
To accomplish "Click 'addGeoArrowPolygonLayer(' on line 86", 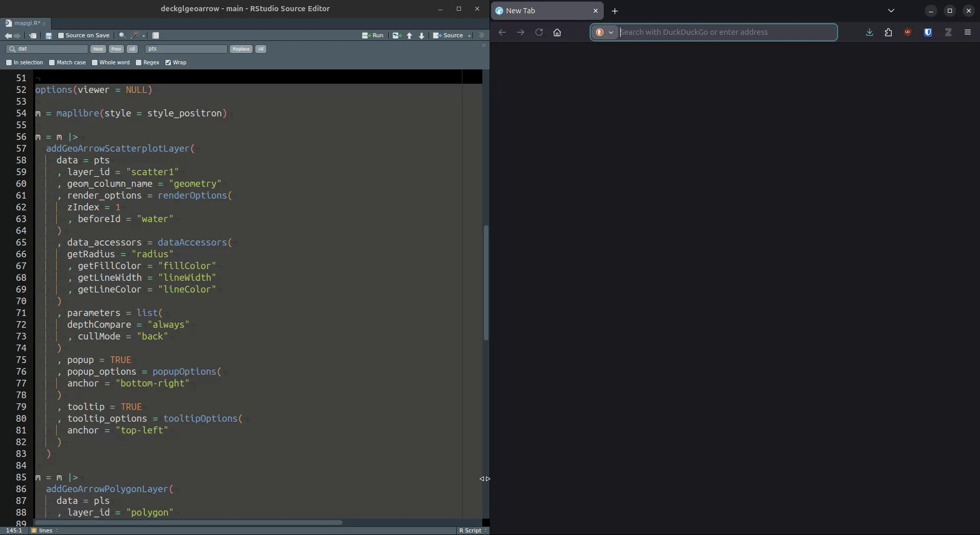I will pyautogui.click(x=110, y=489).
